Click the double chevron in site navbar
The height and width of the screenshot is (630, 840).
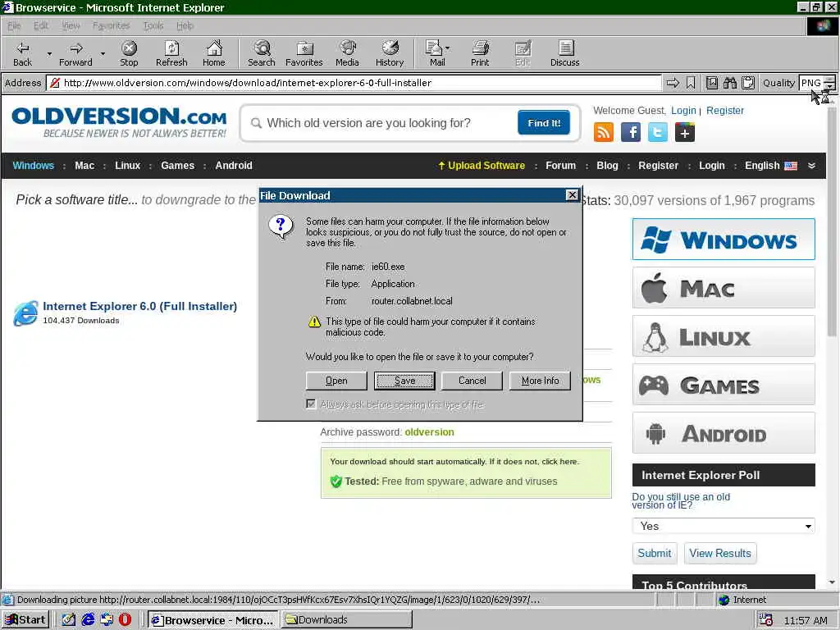(811, 166)
